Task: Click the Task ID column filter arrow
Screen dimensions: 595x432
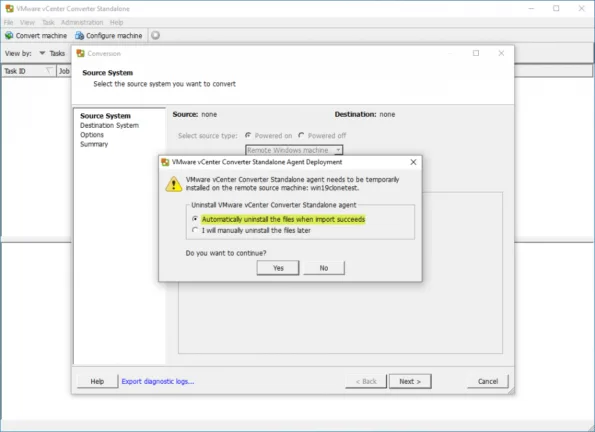Action: [x=49, y=71]
